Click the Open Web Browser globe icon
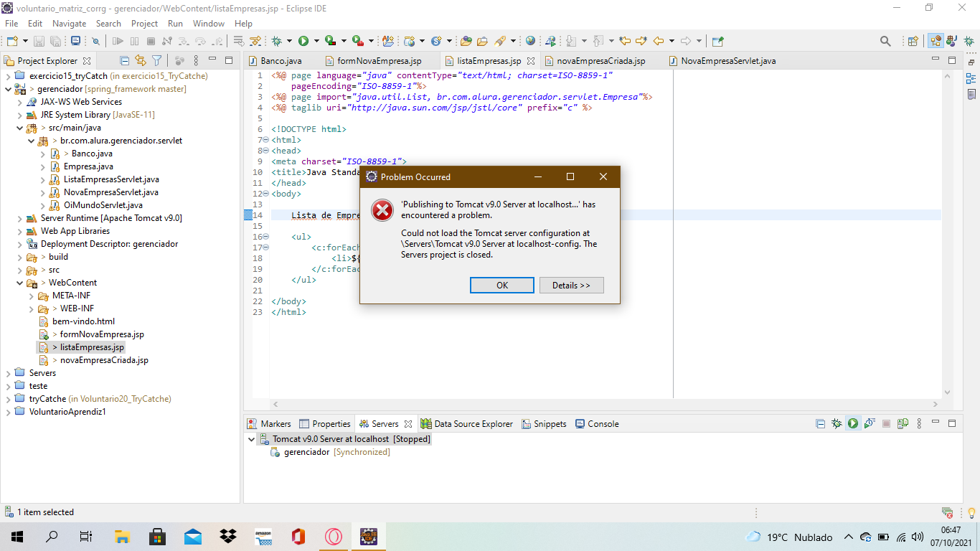This screenshot has width=980, height=551. (x=530, y=42)
